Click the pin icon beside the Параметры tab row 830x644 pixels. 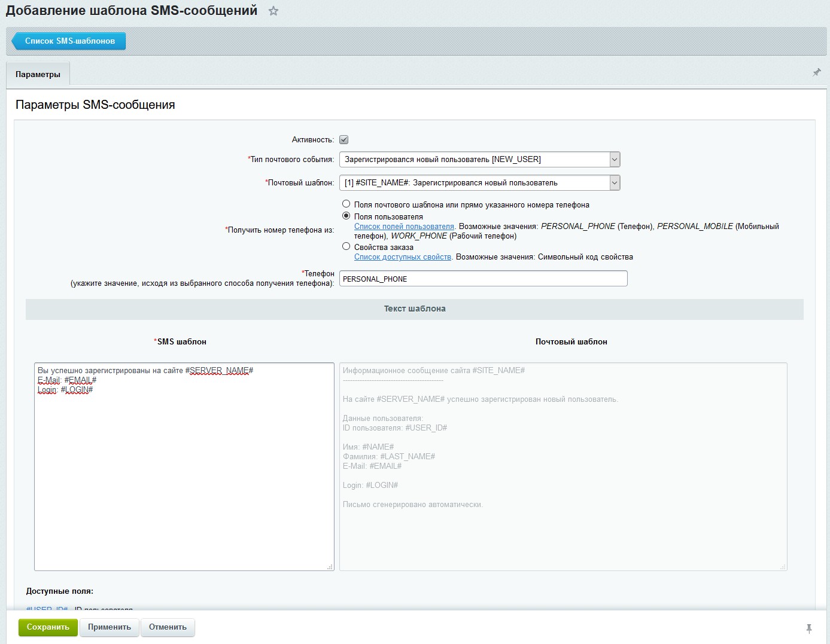[x=816, y=72]
